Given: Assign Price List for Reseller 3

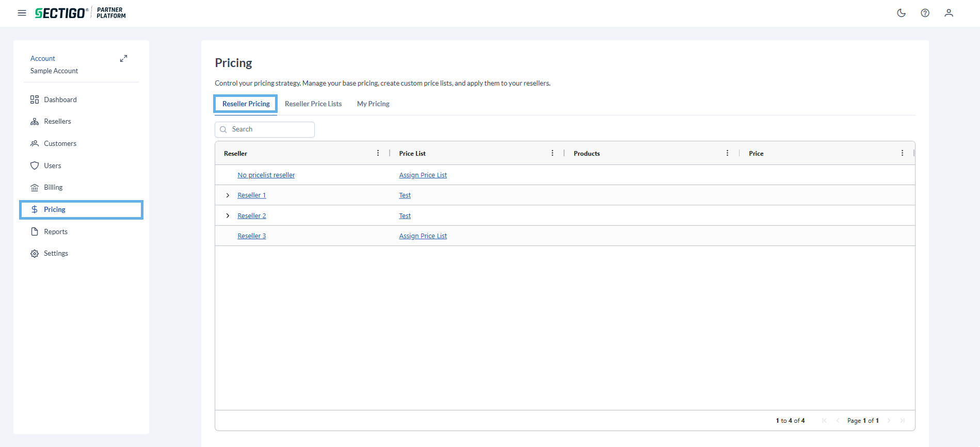Looking at the screenshot, I should coord(423,236).
